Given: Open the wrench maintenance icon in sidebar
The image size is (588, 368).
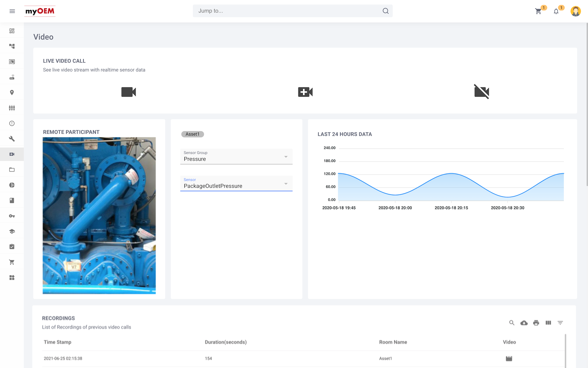Looking at the screenshot, I should (x=12, y=139).
